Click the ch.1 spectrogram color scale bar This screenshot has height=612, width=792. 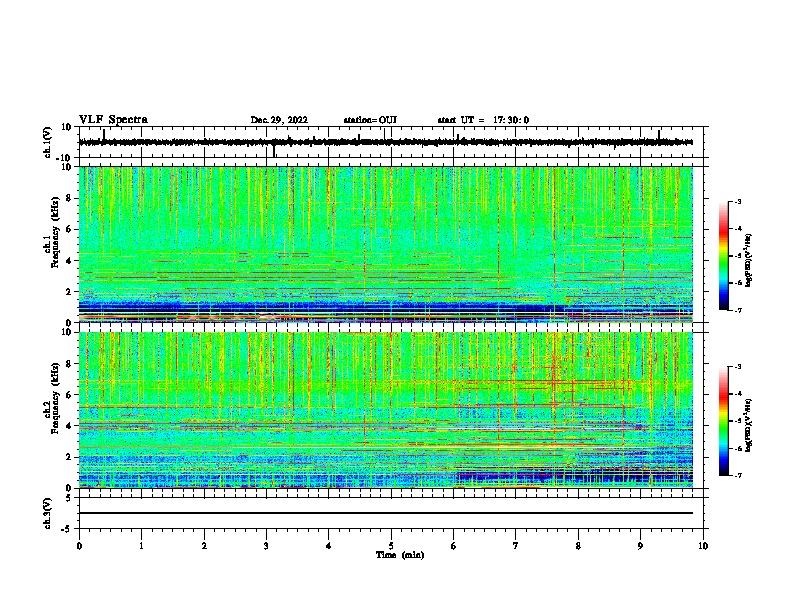tap(724, 256)
